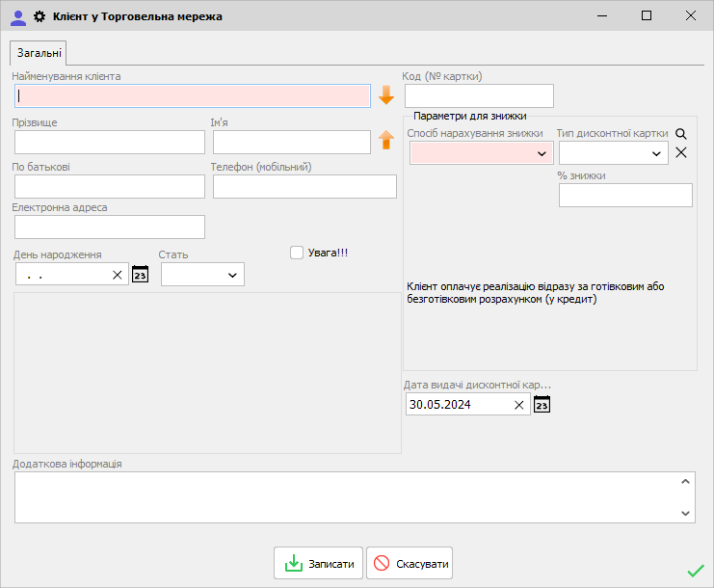Clear the birthday date field
The width and height of the screenshot is (714, 588).
(x=118, y=275)
